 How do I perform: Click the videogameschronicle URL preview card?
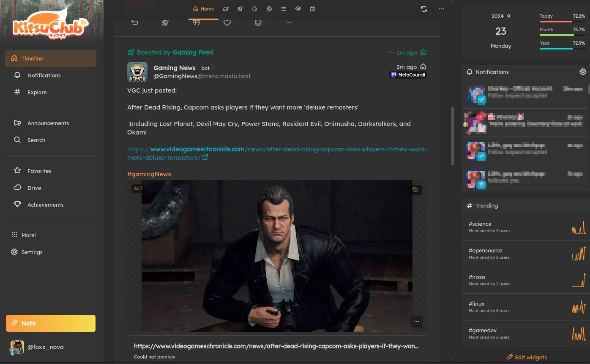[277, 349]
